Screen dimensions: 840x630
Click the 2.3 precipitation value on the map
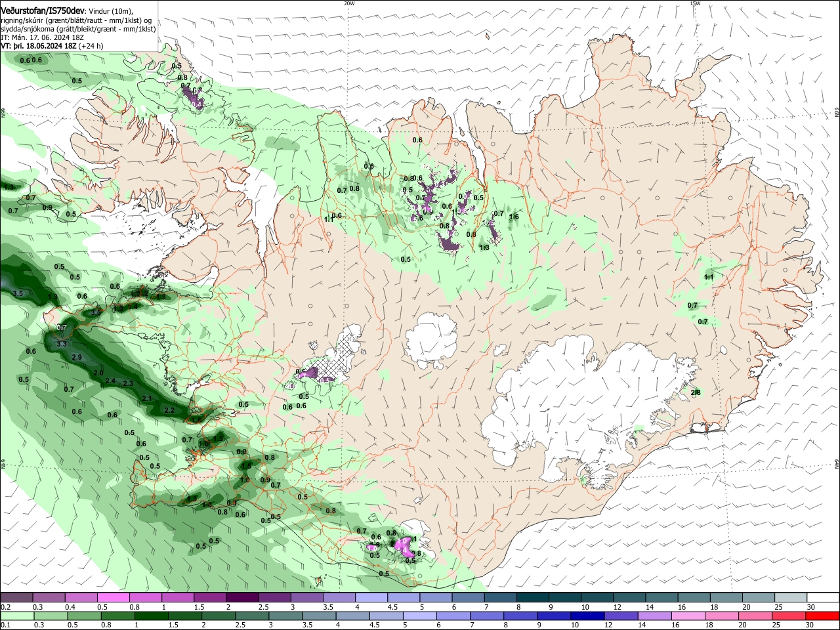[x=128, y=383]
